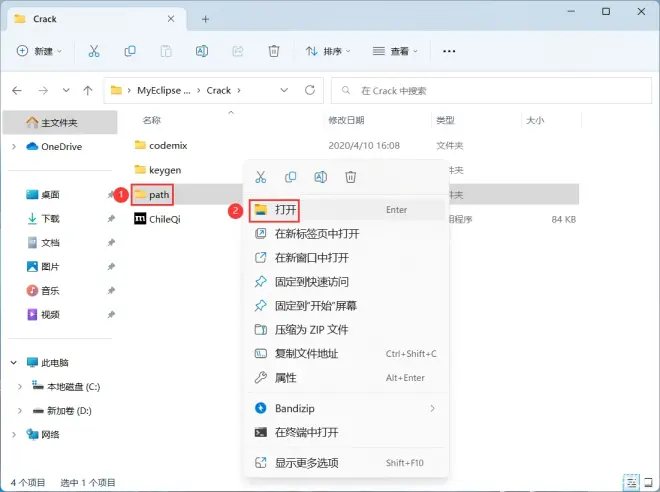Click the Delete trash icon in the top toolbar

274,51
